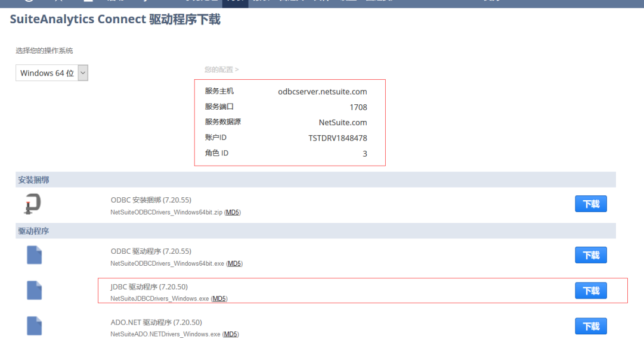The height and width of the screenshot is (342, 644).
Task: Click file name NetSuiteODBCDrivers_Windows64bit.exe
Action: coord(167,263)
